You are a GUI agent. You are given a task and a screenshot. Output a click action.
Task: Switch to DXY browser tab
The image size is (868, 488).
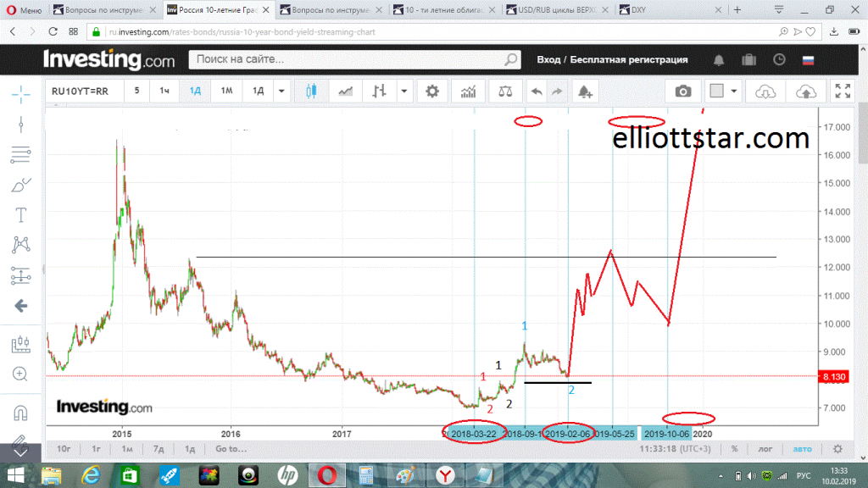point(670,10)
